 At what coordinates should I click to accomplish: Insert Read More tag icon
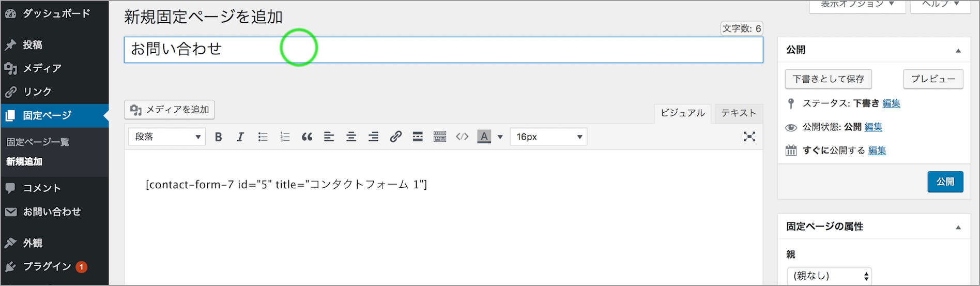418,137
